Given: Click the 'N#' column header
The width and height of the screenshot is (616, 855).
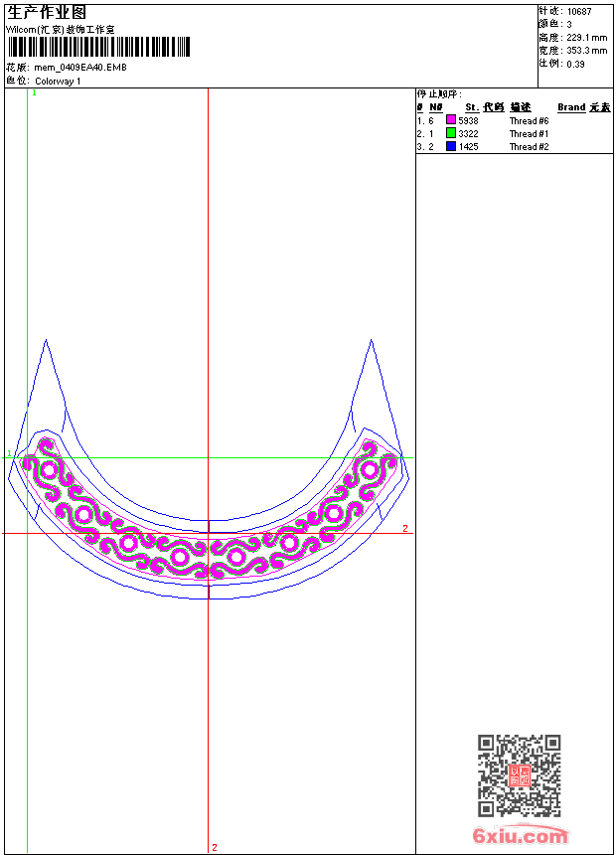Looking at the screenshot, I should [435, 107].
